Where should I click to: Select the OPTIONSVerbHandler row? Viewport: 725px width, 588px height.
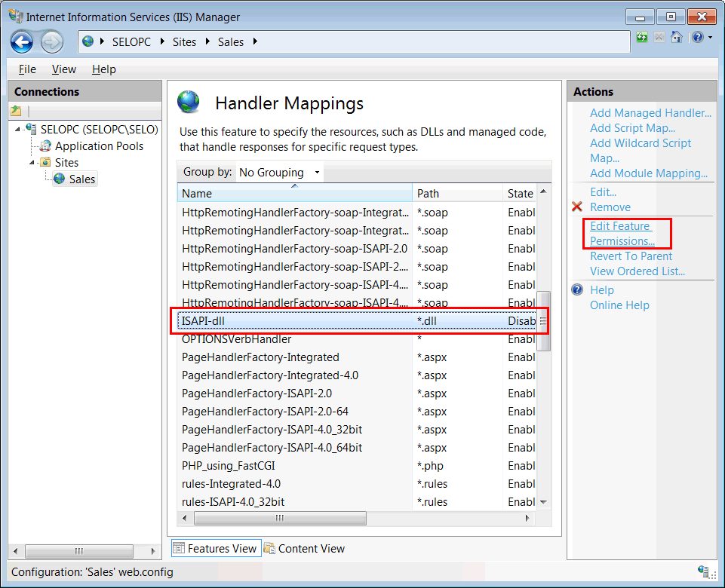coord(357,339)
